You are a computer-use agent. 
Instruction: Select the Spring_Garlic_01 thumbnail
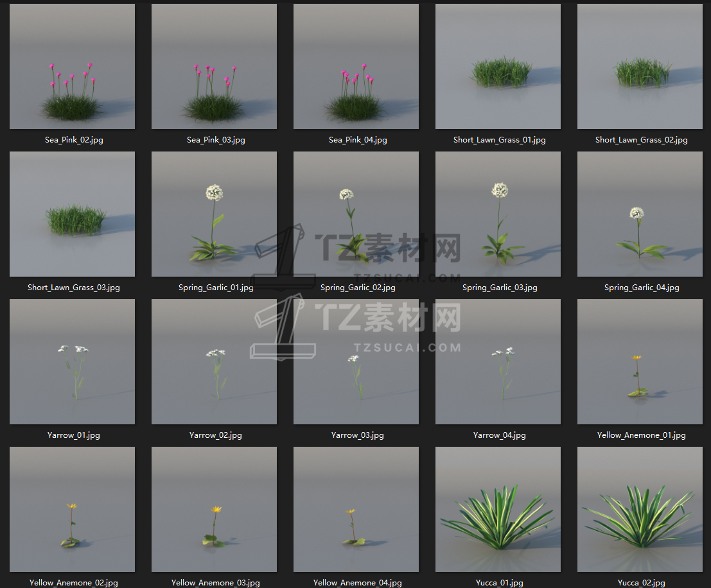pos(214,214)
